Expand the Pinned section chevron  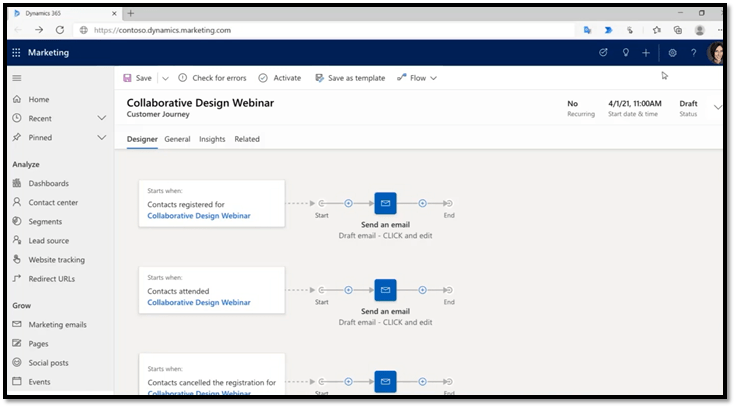tap(101, 137)
